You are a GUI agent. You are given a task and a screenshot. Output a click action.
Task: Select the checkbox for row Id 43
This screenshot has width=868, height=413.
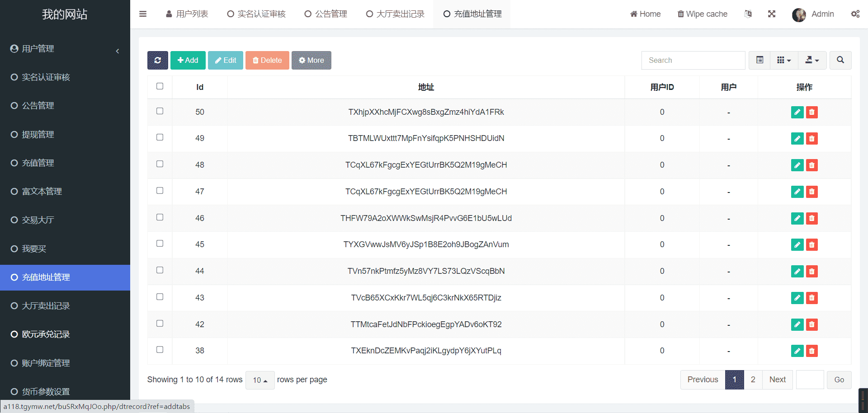[160, 297]
